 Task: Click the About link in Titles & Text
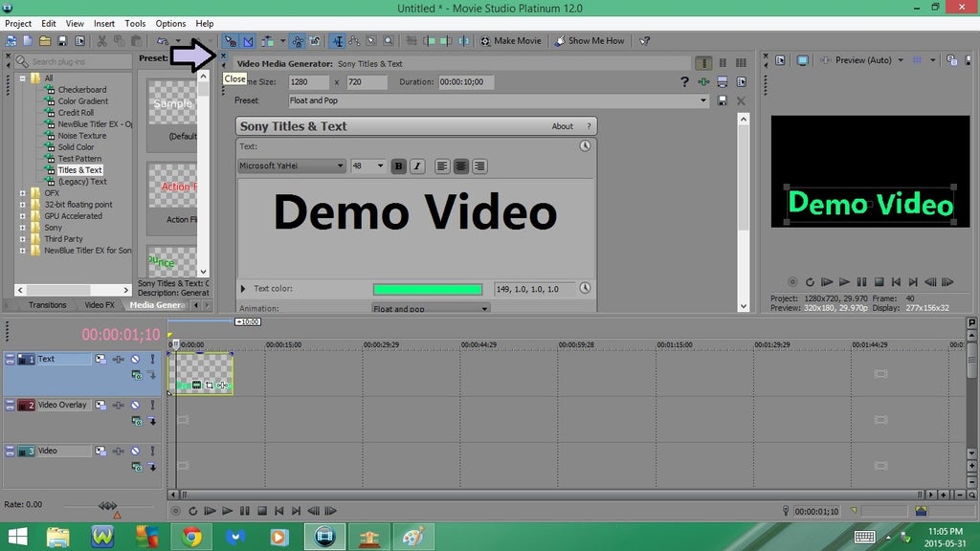tap(562, 126)
